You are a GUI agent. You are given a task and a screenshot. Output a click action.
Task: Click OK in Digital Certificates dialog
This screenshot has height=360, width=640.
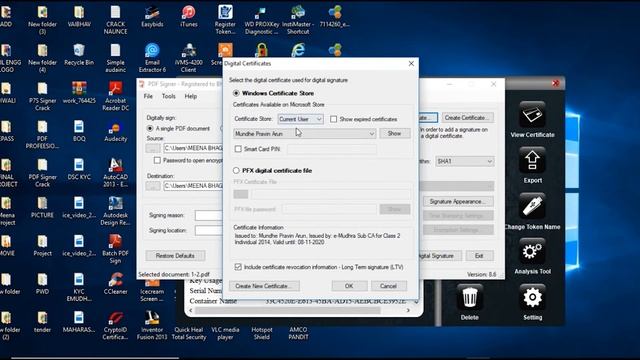click(x=349, y=286)
